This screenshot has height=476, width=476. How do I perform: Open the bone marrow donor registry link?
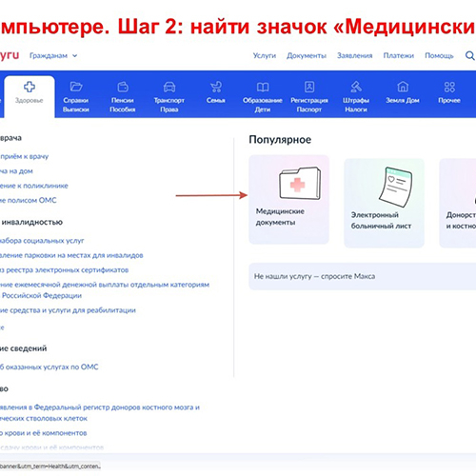(x=100, y=412)
